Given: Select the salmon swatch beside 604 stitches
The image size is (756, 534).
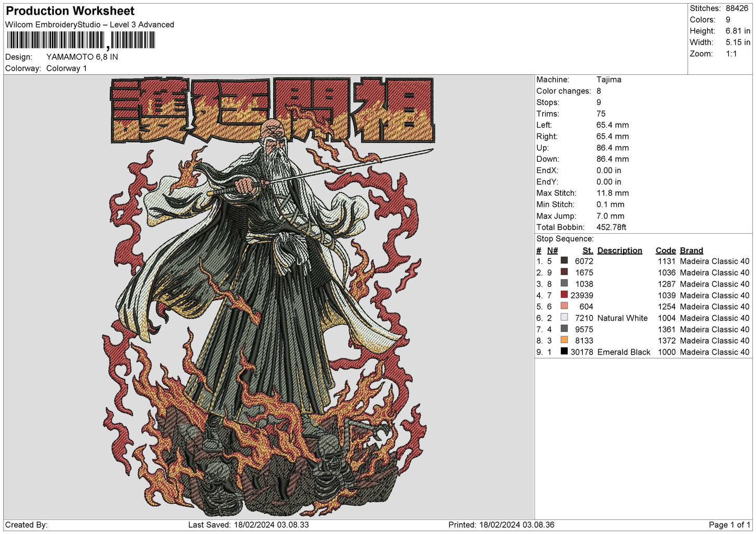Looking at the screenshot, I should pyautogui.click(x=564, y=306).
